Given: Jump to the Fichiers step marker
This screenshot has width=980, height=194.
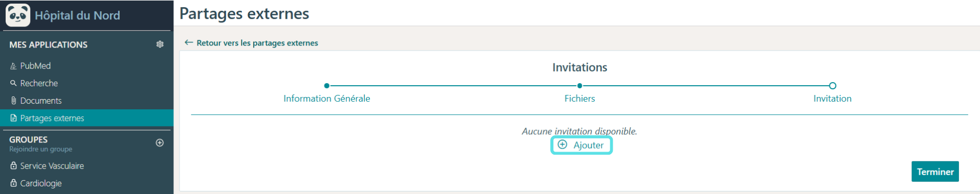Looking at the screenshot, I should pyautogui.click(x=580, y=86).
